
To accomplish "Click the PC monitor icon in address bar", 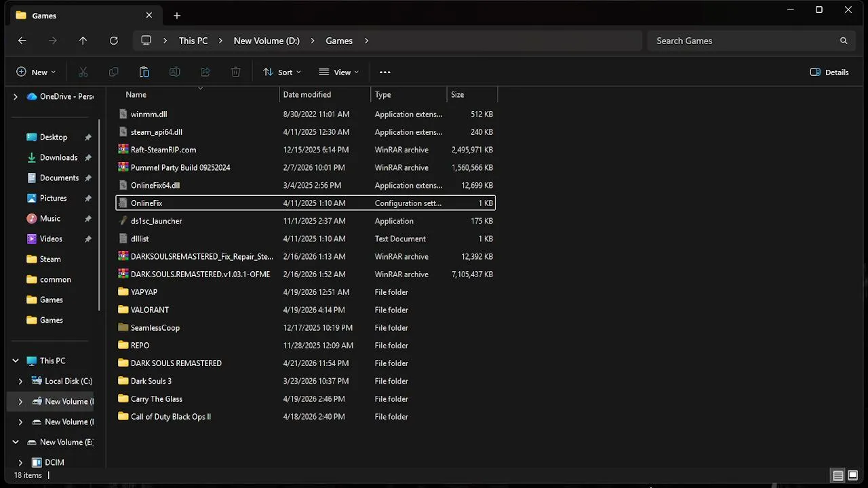I will [146, 41].
